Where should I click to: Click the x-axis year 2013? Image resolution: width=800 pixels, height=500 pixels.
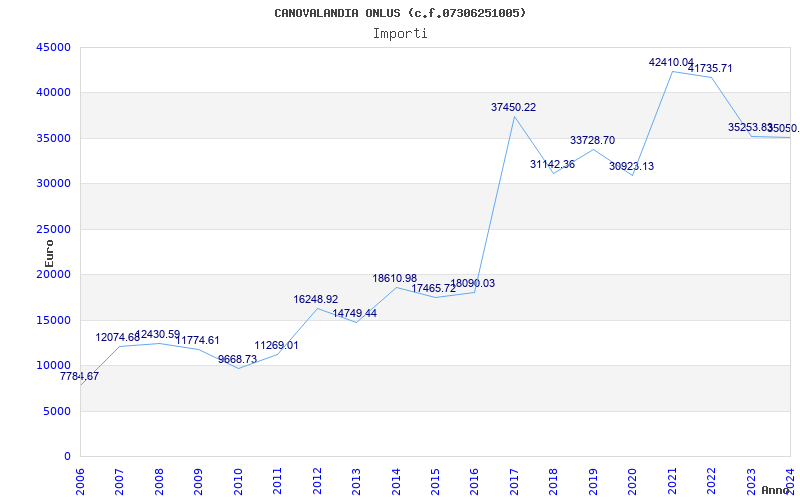point(356,480)
